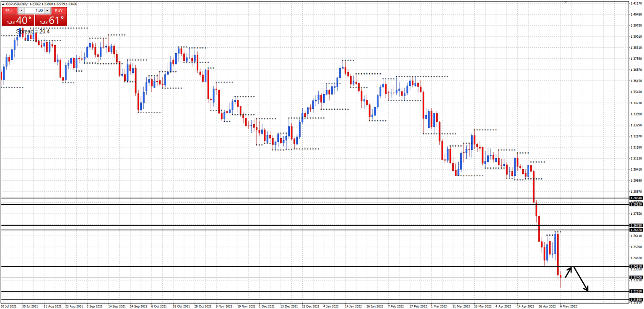Screen dimensions: 644x309
Task: Click the 1.21950 horizontal line price tag
Action: (636, 299)
